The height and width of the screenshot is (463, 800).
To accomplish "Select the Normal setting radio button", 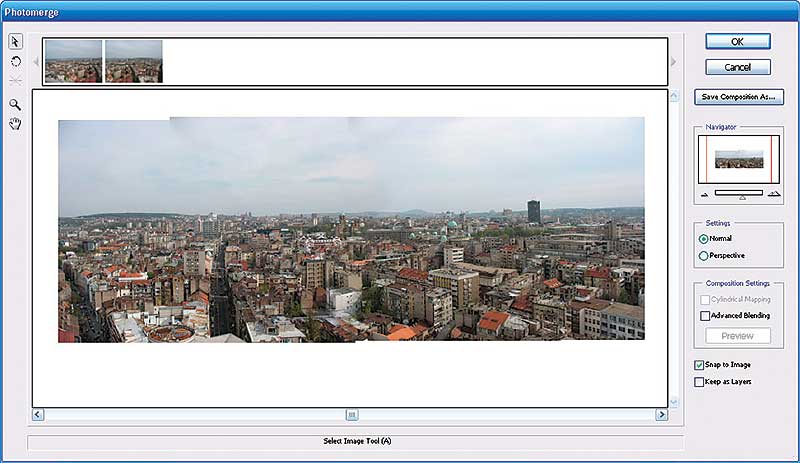I will [704, 239].
